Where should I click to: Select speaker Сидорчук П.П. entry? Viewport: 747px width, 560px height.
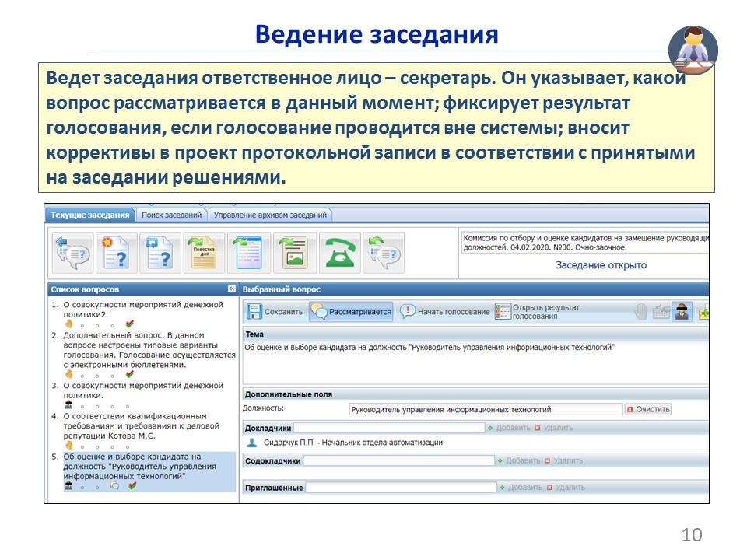point(353,443)
